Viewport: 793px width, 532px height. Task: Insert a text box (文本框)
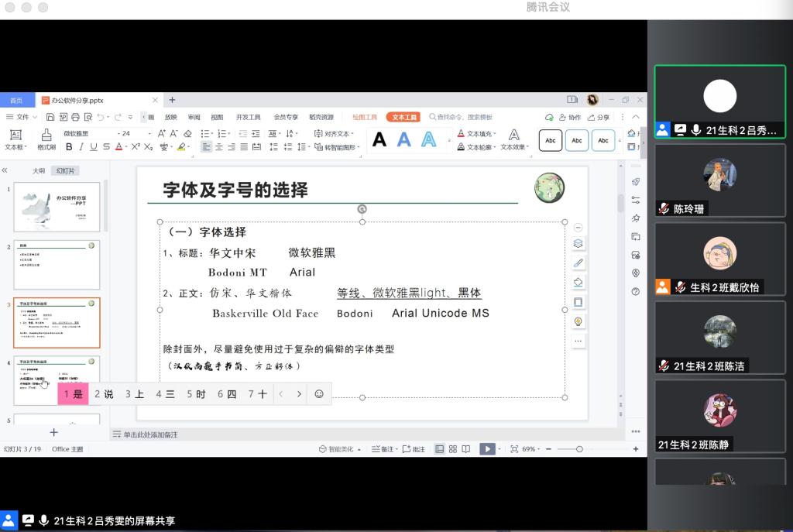[15, 138]
